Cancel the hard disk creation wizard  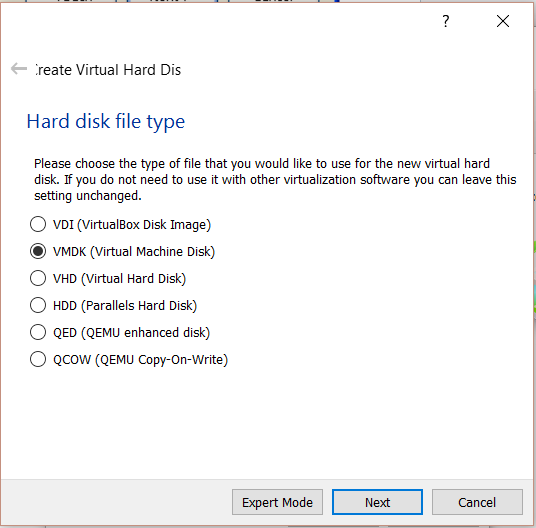(477, 502)
